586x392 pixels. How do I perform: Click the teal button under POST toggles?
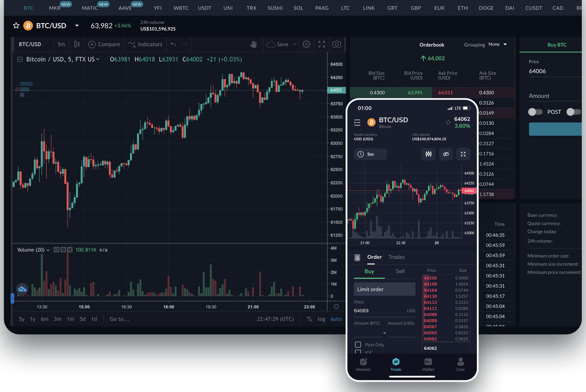pyautogui.click(x=555, y=129)
